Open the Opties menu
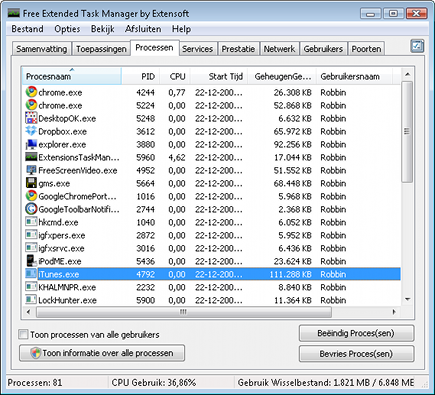Viewport: 435px width, 395px height. [67, 29]
